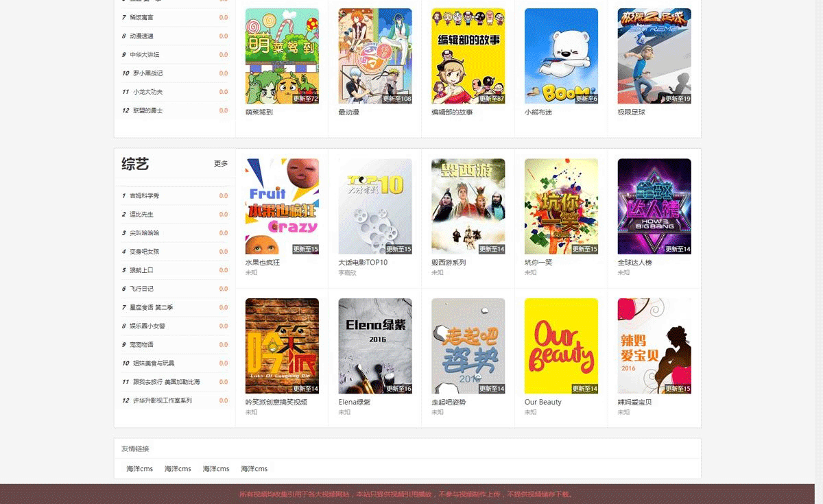Open the 辣妈爱宝贝 poster thumbnail
The height and width of the screenshot is (504, 823).
[x=654, y=346]
